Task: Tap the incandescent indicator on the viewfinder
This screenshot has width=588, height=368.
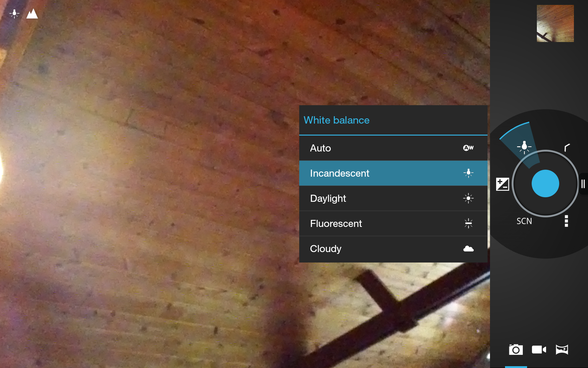Action: tap(14, 14)
